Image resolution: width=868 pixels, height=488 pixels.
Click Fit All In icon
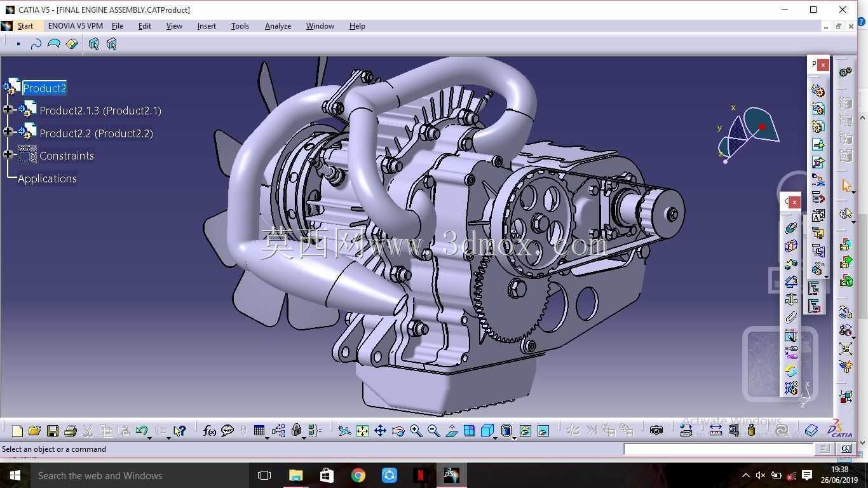tap(362, 431)
